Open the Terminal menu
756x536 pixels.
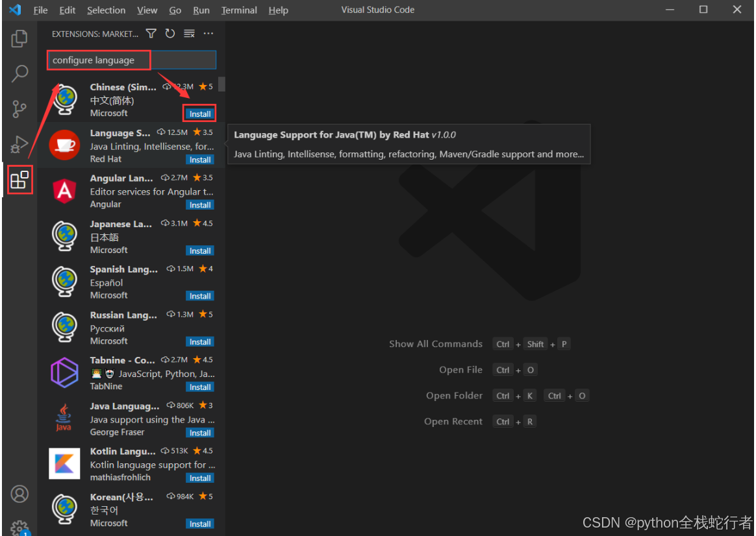click(239, 10)
